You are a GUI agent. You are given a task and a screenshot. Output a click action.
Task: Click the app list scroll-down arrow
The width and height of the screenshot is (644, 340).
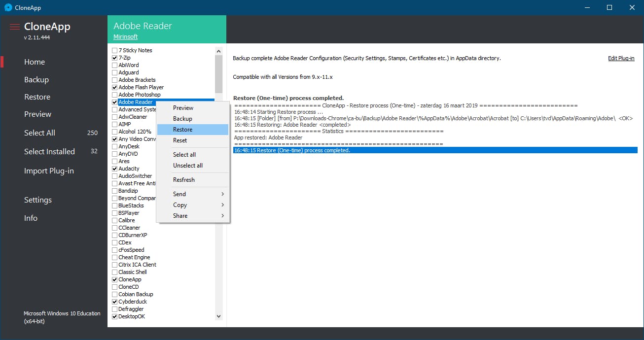point(219,316)
